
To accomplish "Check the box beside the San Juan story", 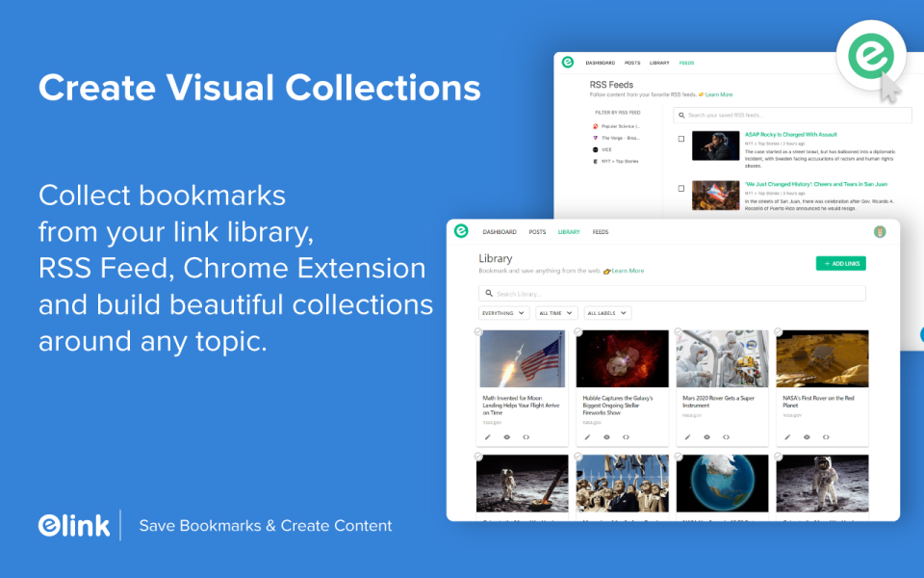I will (680, 188).
